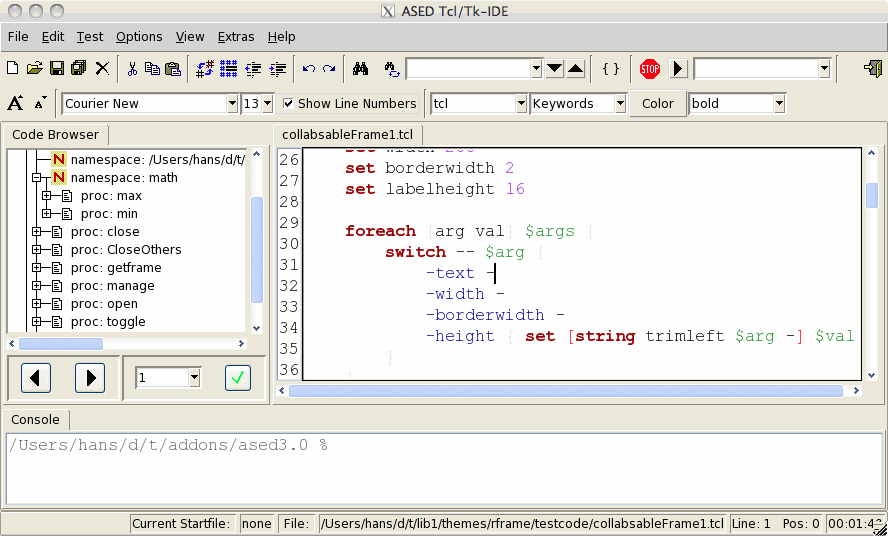
Task: Select proc: manage in the code browser
Action: [x=112, y=286]
